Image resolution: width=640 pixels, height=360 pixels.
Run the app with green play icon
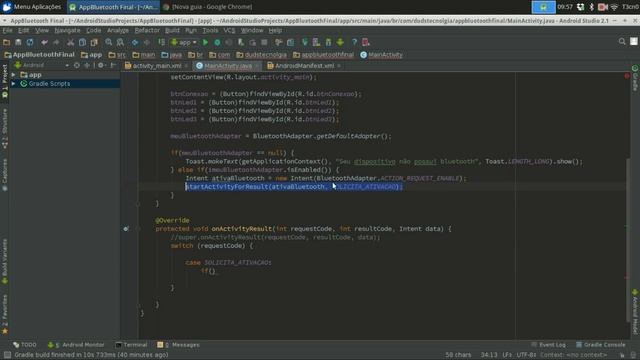205,42
